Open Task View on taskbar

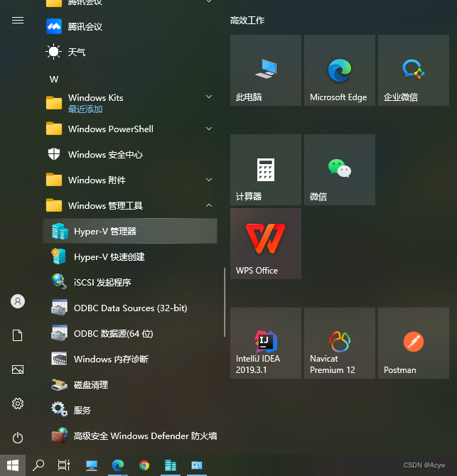tap(64, 465)
